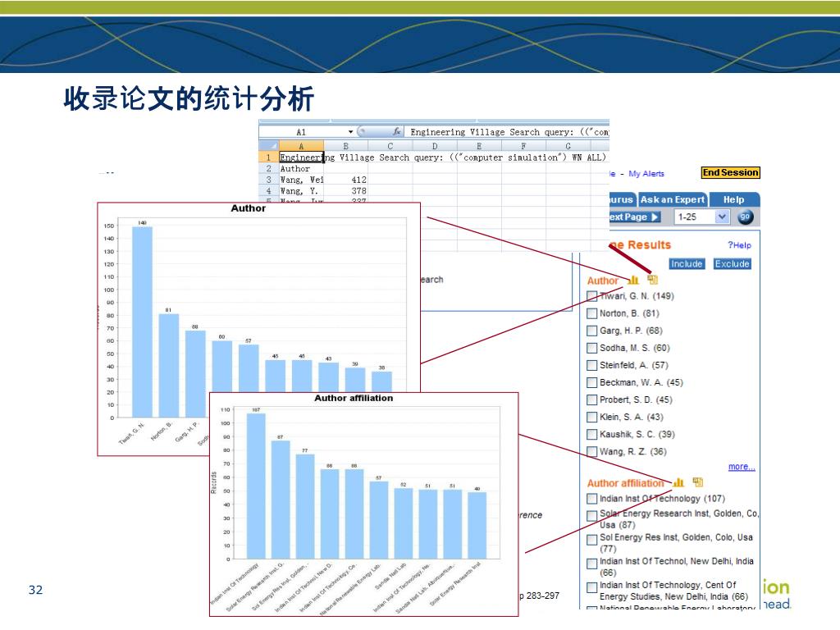Check Indian Inst Of Technology (107) box
The image size is (840, 630).
[x=592, y=499]
